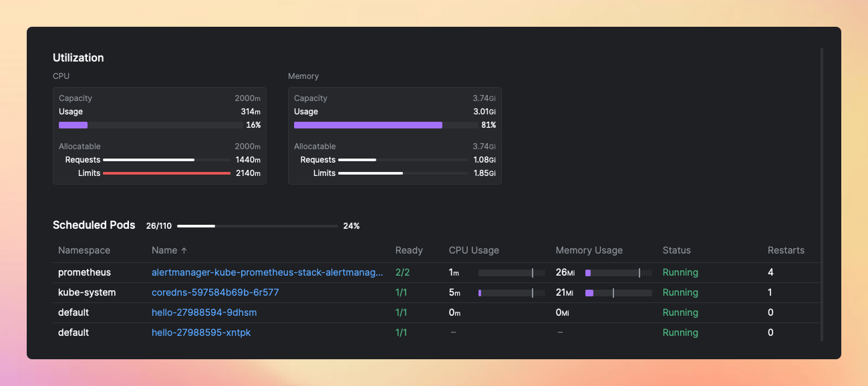Viewport: 868px width, 386px height.
Task: Sort pods by Memory Usage column
Action: [x=589, y=250]
